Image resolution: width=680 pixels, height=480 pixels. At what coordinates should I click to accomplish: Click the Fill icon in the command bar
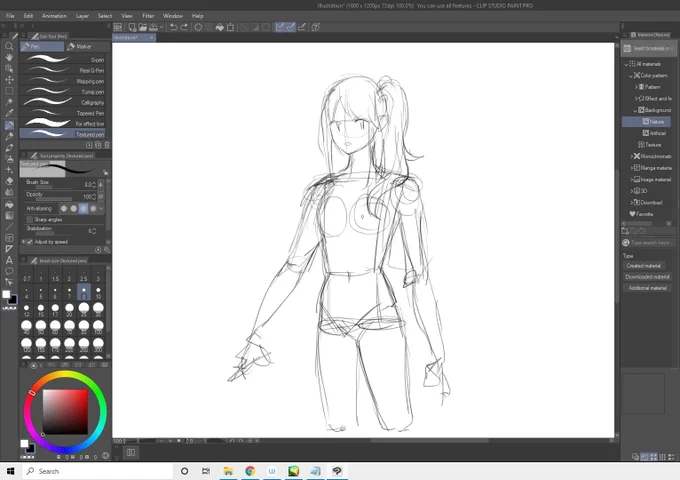pyautogui.click(x=220, y=27)
